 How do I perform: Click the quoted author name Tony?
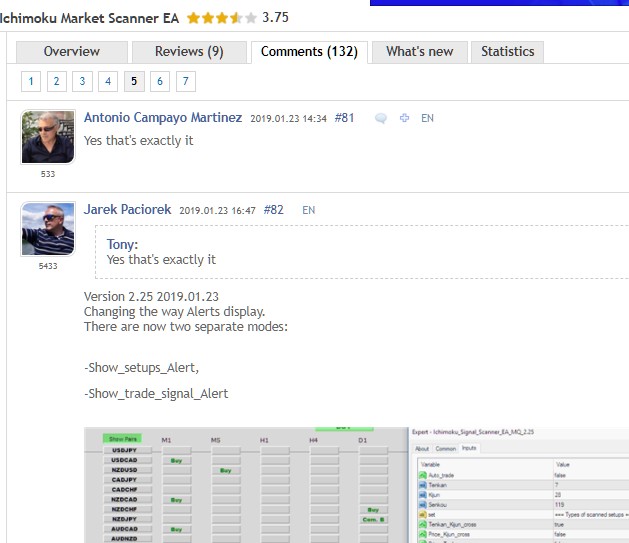(x=122, y=244)
